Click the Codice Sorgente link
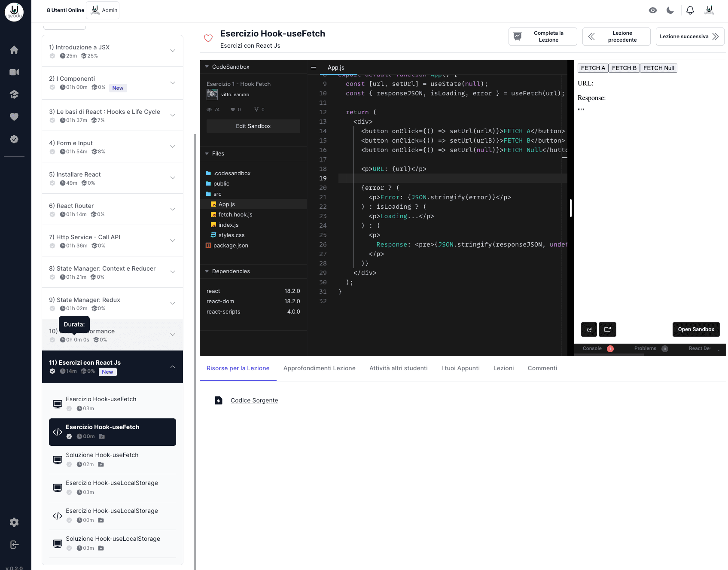Screen dimensions: 728x570 coord(254,400)
